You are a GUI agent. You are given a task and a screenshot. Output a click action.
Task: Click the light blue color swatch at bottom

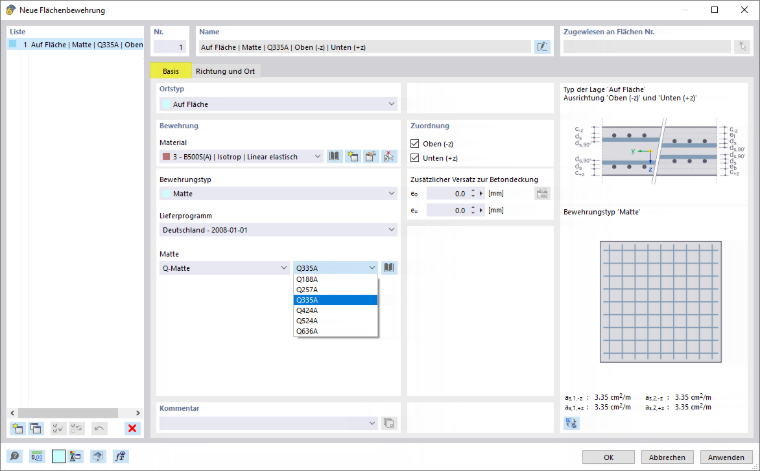coord(59,456)
